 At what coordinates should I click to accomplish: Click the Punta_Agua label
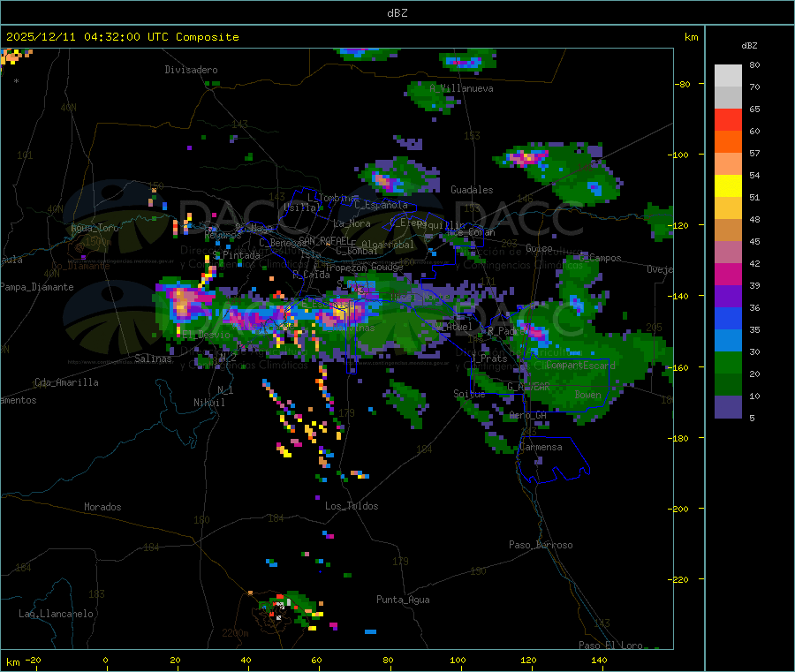pos(403,600)
